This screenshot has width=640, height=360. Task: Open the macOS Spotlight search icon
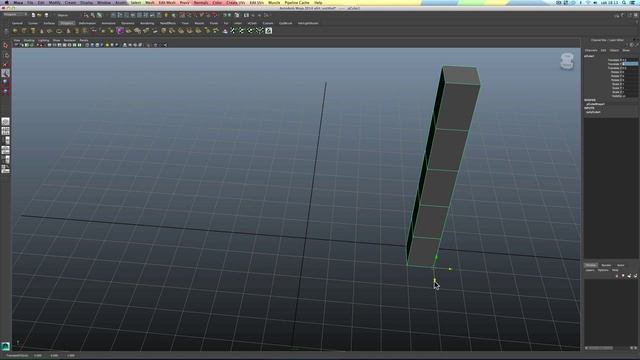tap(624, 2)
